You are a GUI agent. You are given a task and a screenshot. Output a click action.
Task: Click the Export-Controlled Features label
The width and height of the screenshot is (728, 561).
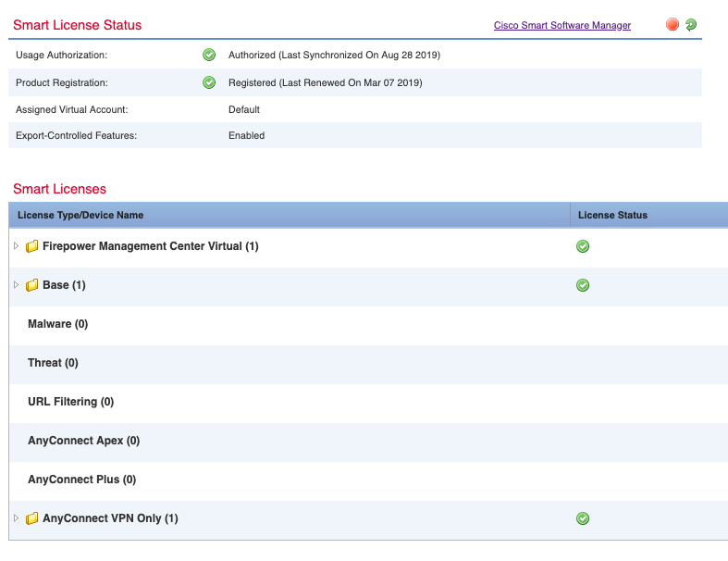click(76, 136)
